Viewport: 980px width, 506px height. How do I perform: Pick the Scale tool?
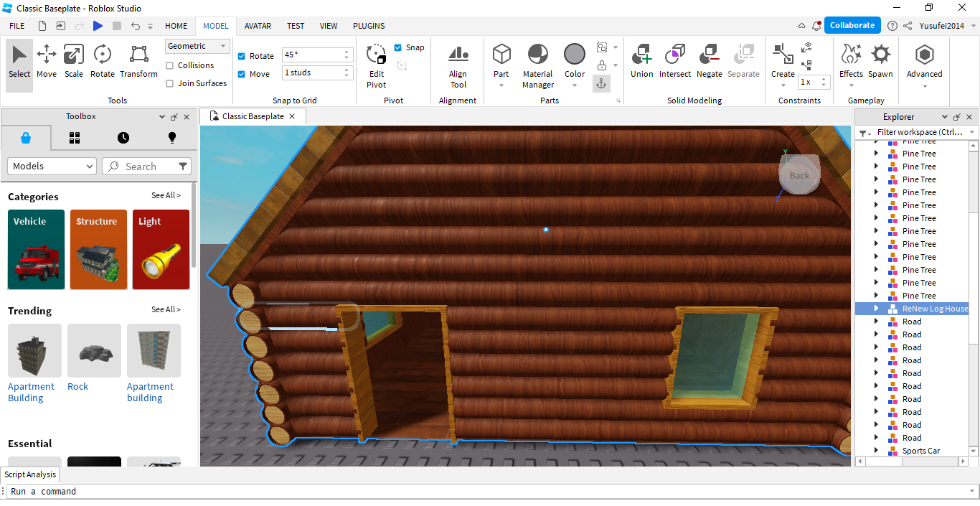click(x=74, y=62)
